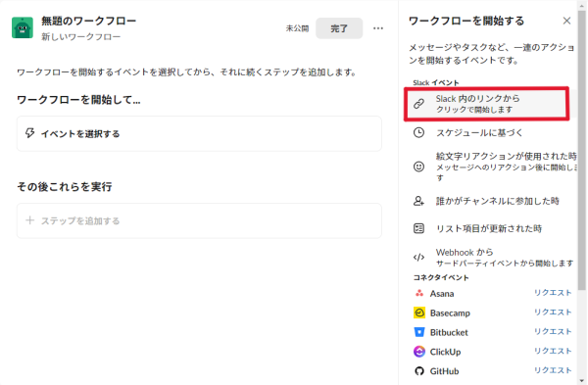Click リクエスト link next to Asana
This screenshot has width=588, height=385.
(x=553, y=293)
